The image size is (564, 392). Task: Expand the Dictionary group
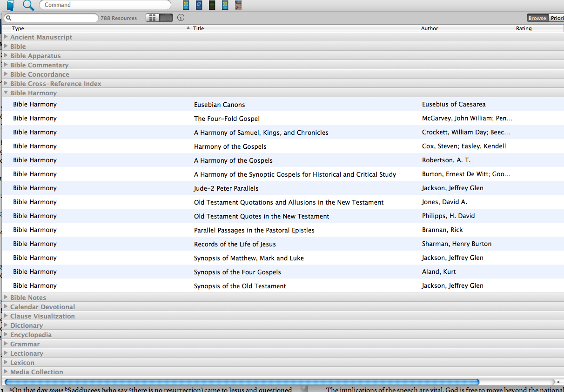[x=6, y=325]
